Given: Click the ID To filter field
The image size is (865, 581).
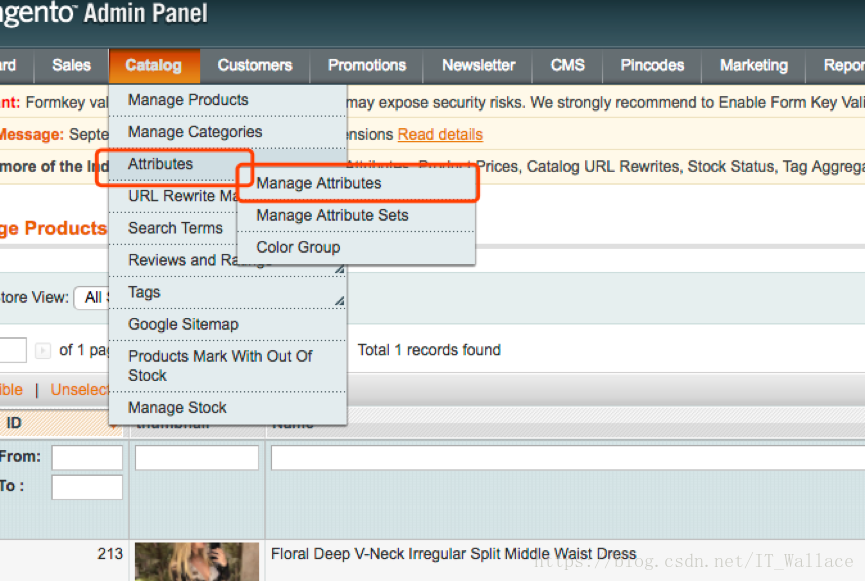Looking at the screenshot, I should coord(87,488).
